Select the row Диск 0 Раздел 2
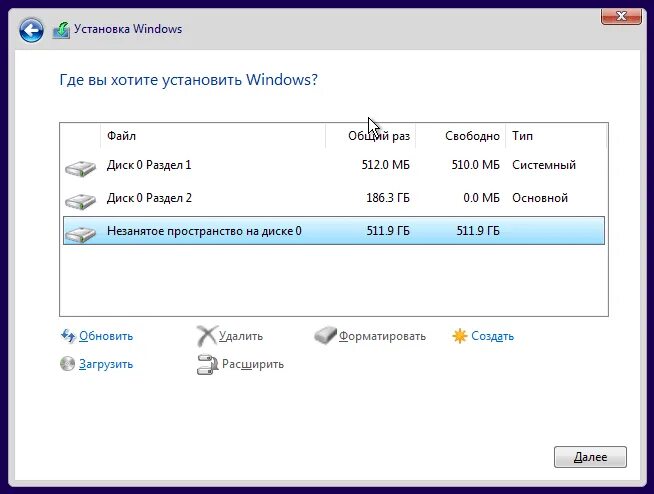654x494 pixels. [x=334, y=198]
